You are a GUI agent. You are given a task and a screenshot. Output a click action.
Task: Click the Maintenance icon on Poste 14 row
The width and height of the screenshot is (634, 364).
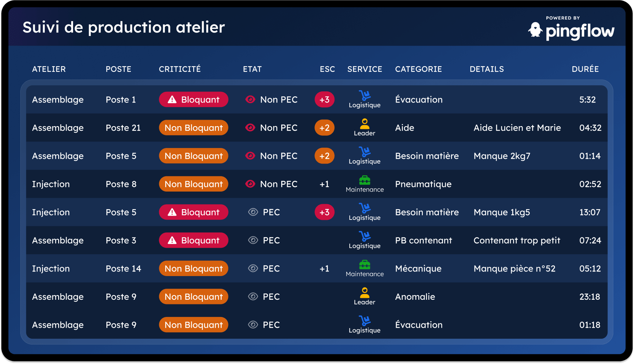pyautogui.click(x=365, y=264)
